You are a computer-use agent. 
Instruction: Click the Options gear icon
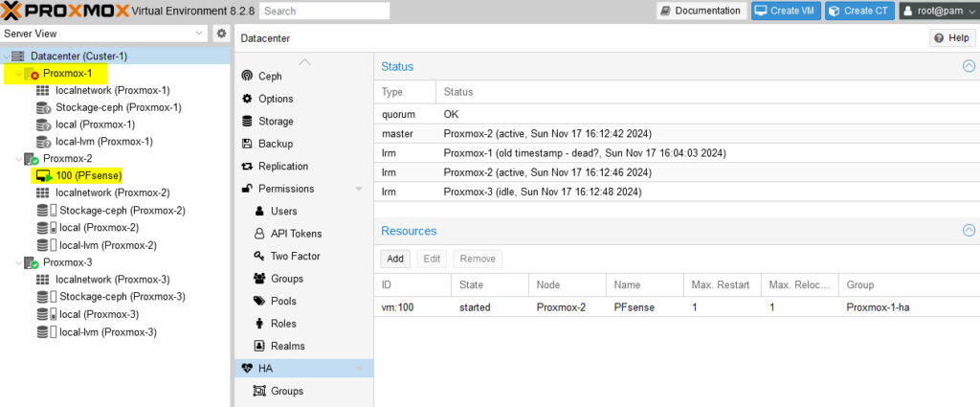(247, 99)
